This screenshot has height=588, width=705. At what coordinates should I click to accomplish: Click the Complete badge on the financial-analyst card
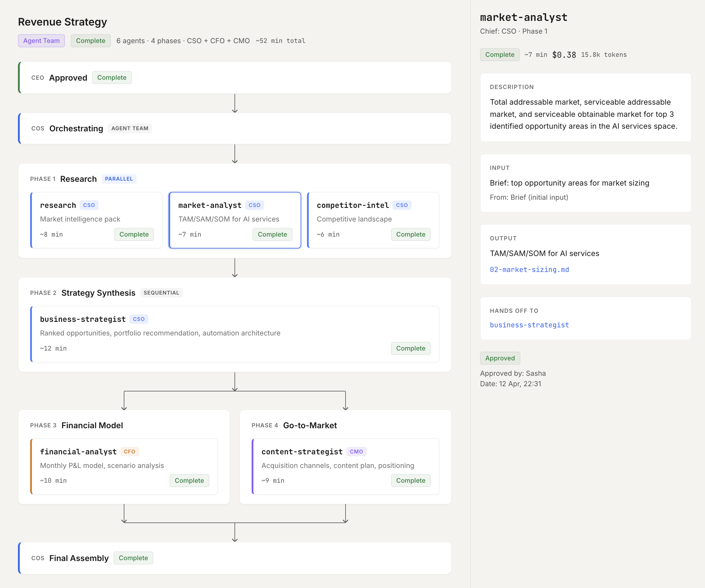click(x=189, y=480)
